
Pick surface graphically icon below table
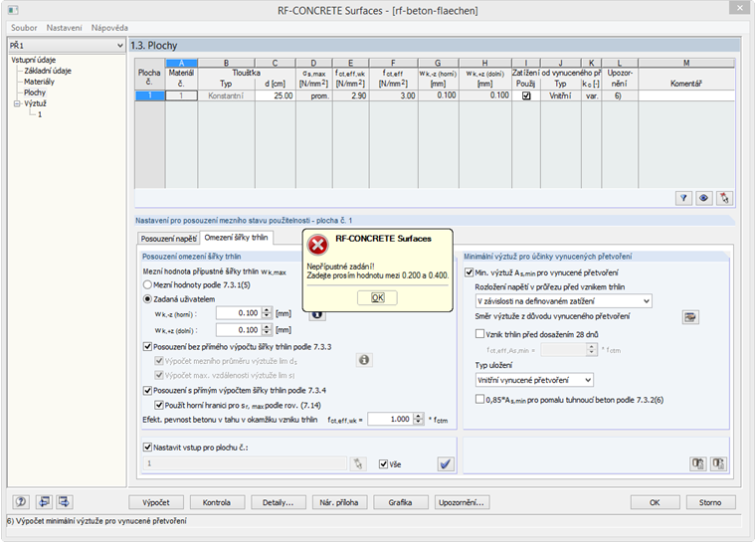coord(724,198)
